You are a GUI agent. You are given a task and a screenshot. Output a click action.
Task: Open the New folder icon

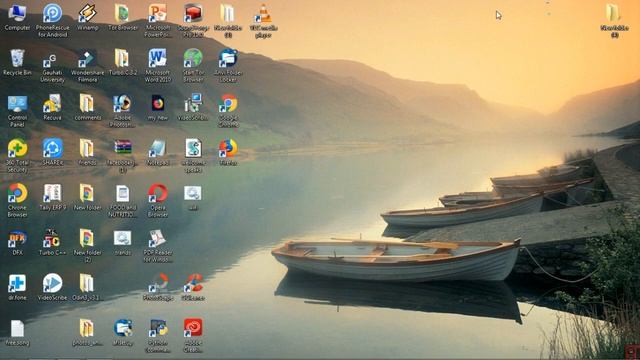coord(87,197)
